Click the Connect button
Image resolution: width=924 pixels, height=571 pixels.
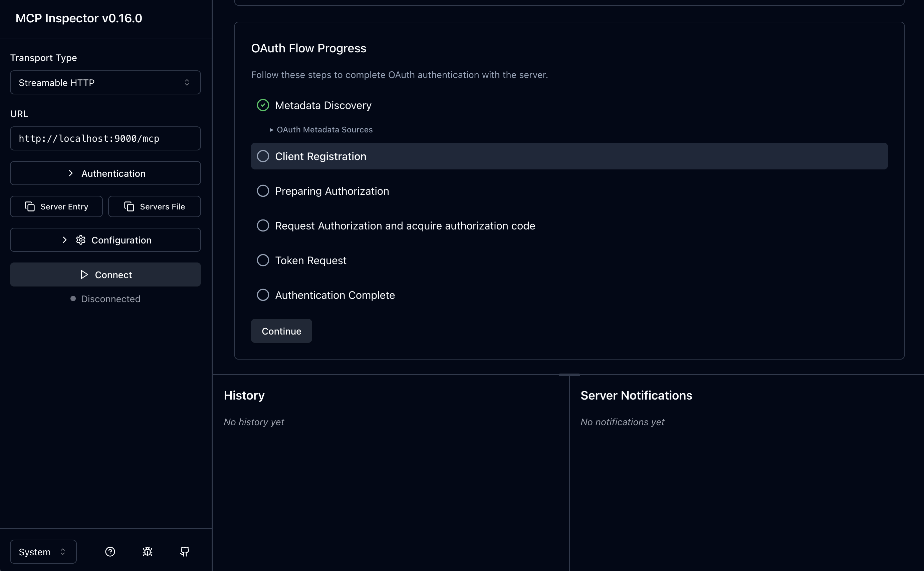point(105,274)
